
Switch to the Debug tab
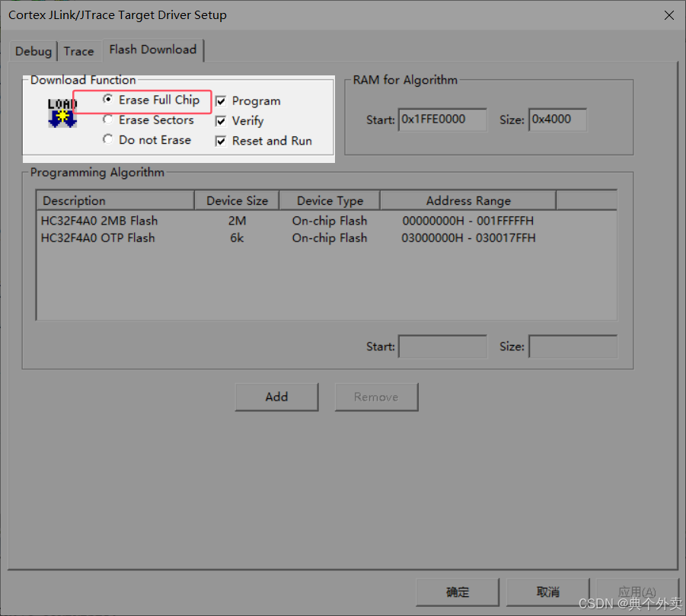[33, 50]
